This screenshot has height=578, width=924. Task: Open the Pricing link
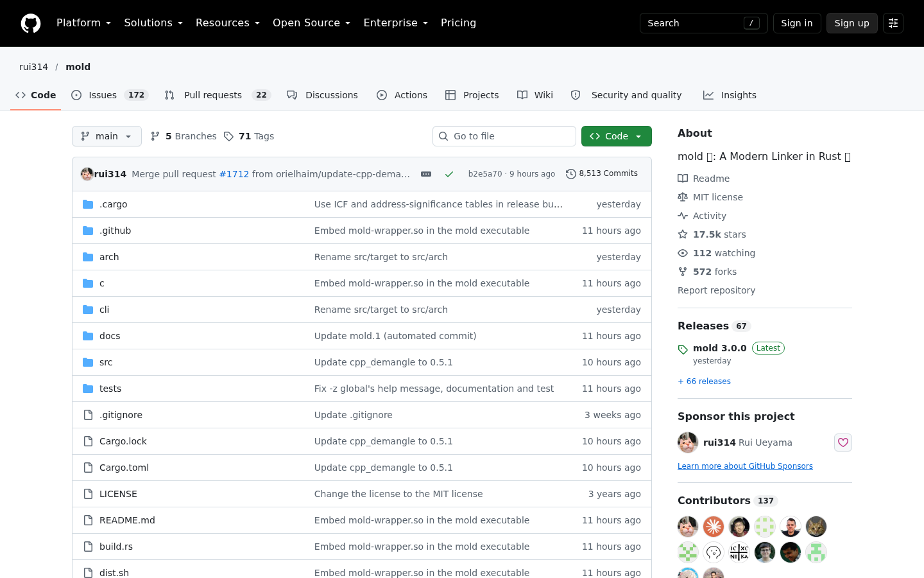click(459, 23)
